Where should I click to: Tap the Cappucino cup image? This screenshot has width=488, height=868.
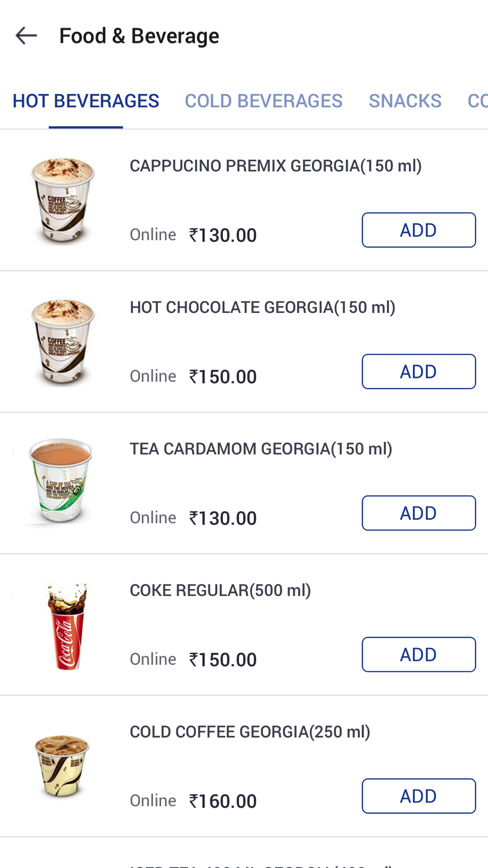pos(62,200)
